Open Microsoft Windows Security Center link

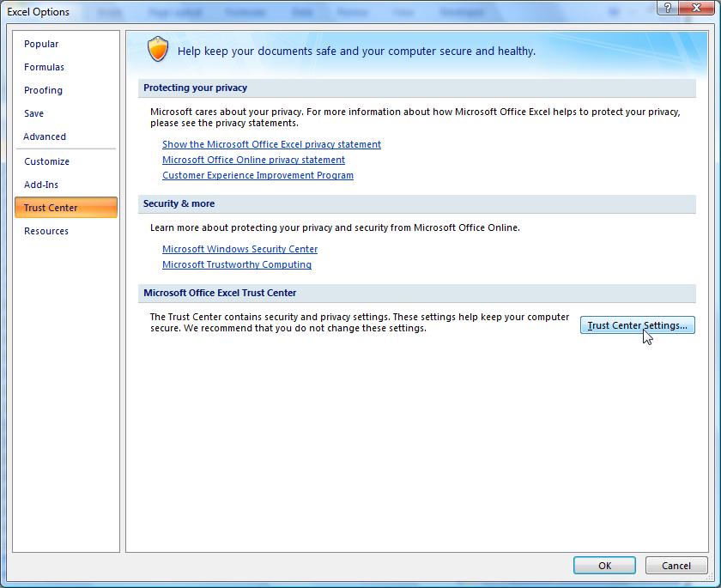click(239, 249)
